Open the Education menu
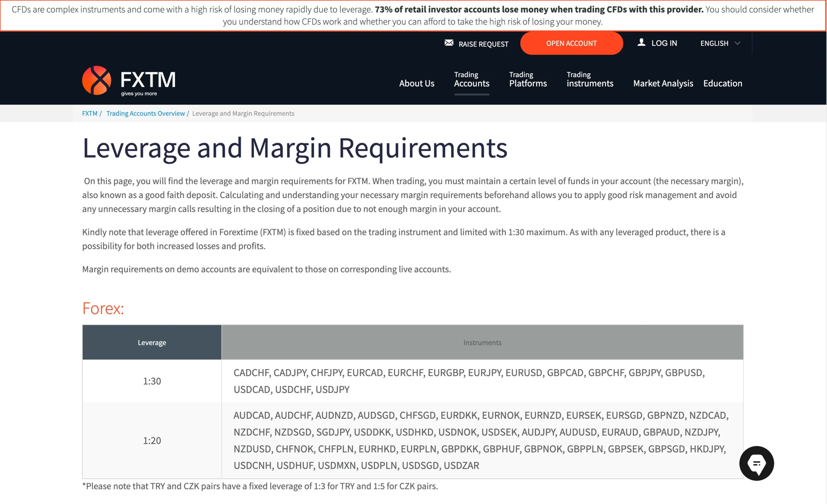Screen dimensions: 827x504 [723, 83]
